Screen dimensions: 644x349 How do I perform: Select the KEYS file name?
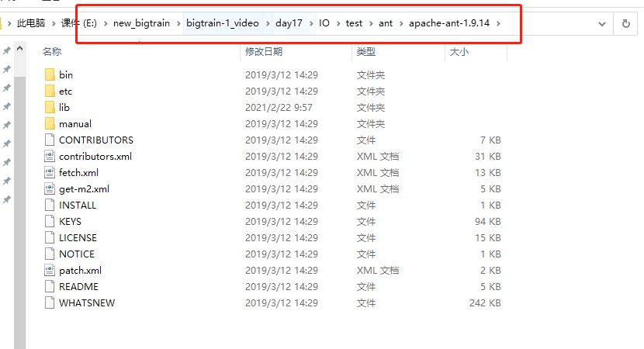click(x=71, y=221)
